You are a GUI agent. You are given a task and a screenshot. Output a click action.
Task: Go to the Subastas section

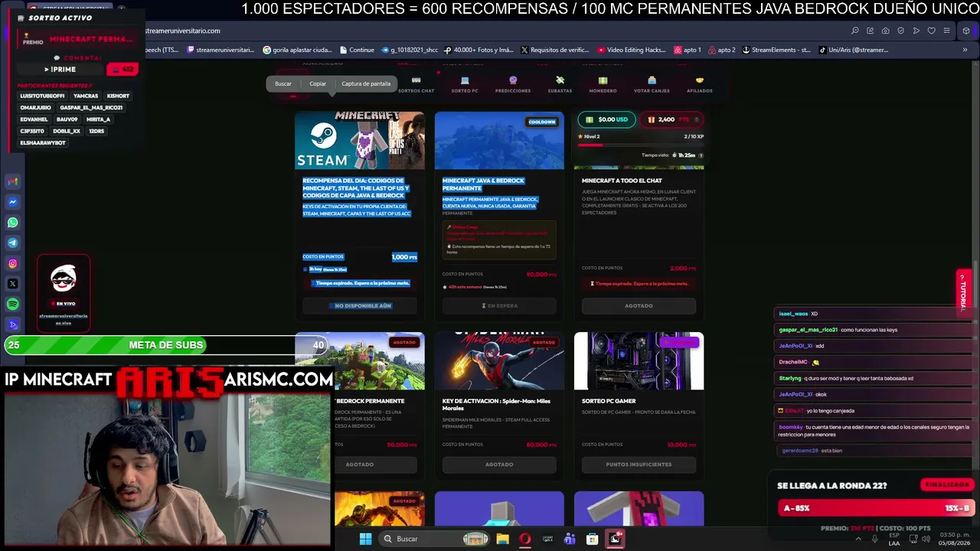coord(560,84)
